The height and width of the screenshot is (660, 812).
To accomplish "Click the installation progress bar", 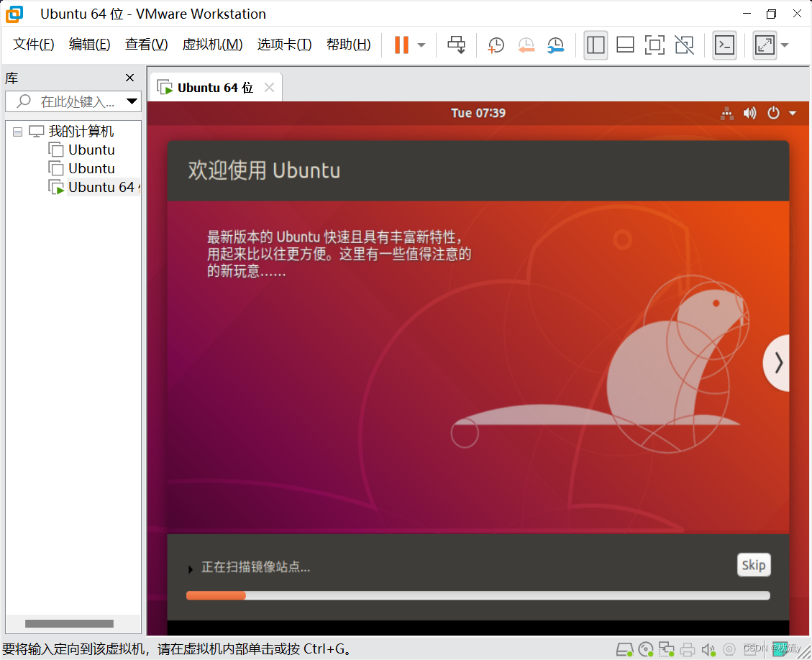I will (x=478, y=595).
